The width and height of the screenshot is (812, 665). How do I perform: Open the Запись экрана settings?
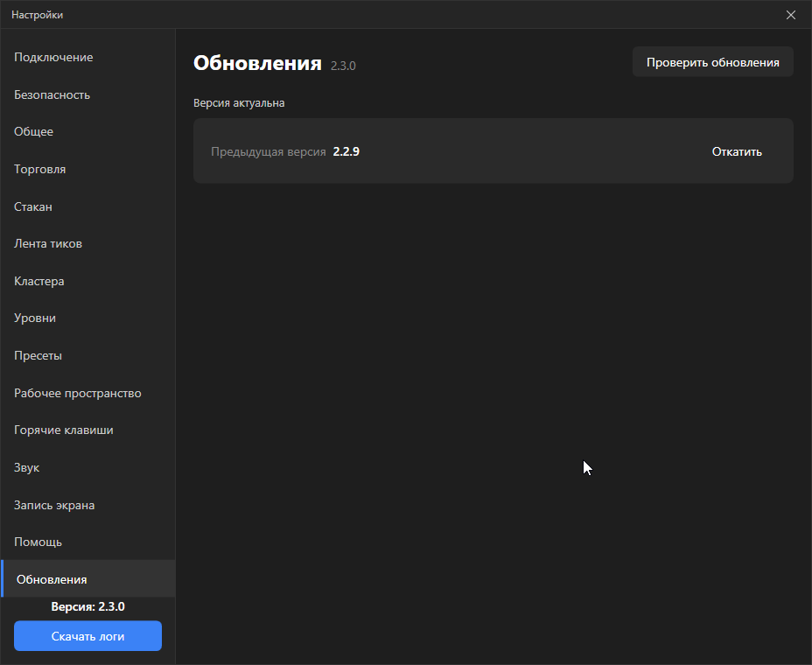[x=88, y=505]
